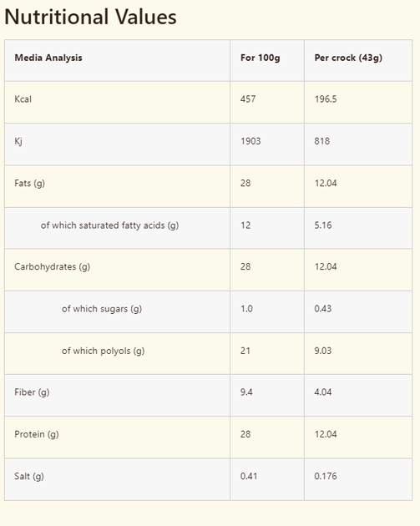Click the 1903 Kj value
The height and width of the screenshot is (526, 420).
pyautogui.click(x=250, y=141)
